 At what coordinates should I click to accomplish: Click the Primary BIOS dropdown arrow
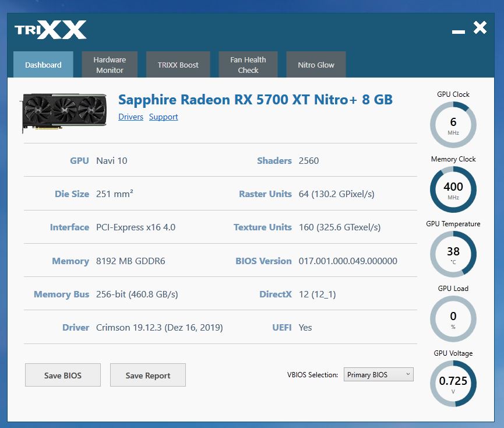coord(408,374)
